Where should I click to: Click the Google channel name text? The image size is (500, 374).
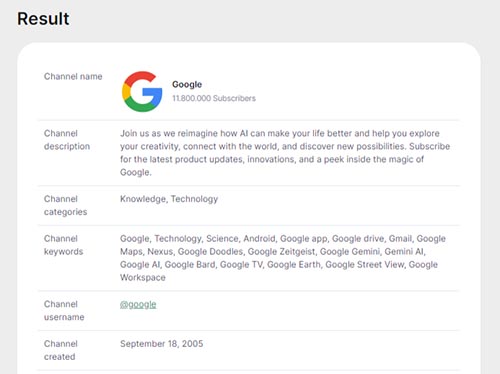coord(187,84)
